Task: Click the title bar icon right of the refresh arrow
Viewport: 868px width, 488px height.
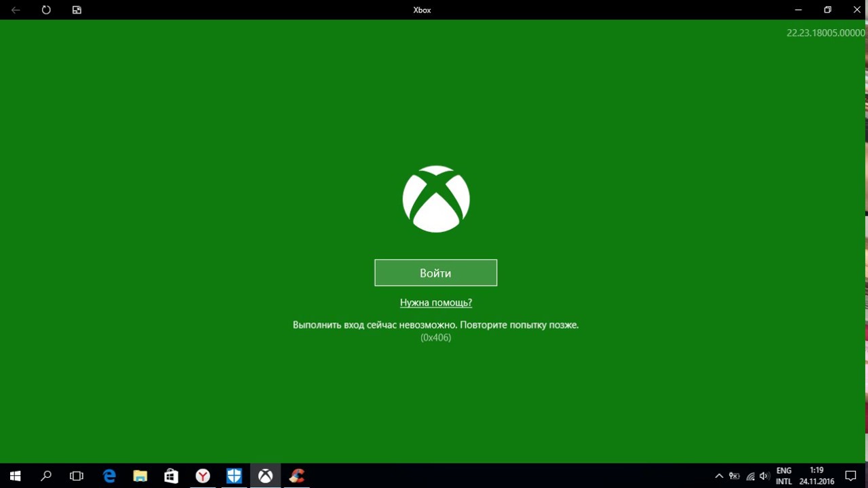Action: [x=77, y=9]
